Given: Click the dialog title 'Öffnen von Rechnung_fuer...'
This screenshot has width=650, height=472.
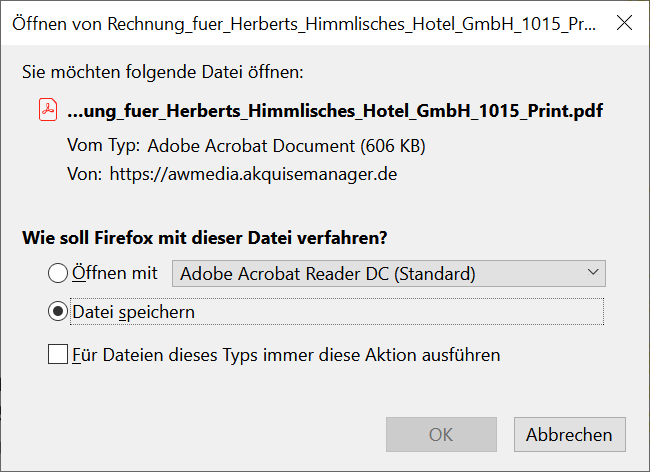Looking at the screenshot, I should pyautogui.click(x=304, y=24).
